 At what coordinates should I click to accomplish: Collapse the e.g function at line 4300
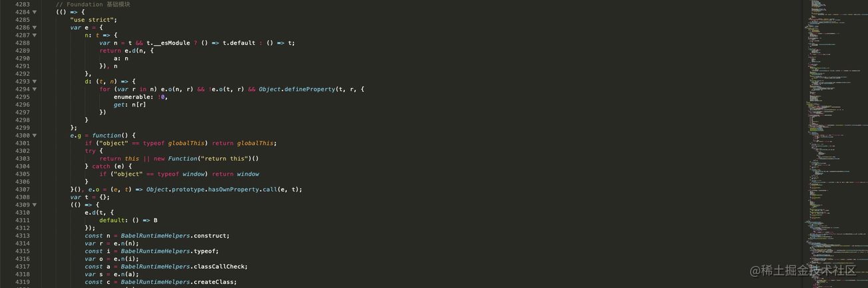pyautogui.click(x=35, y=136)
